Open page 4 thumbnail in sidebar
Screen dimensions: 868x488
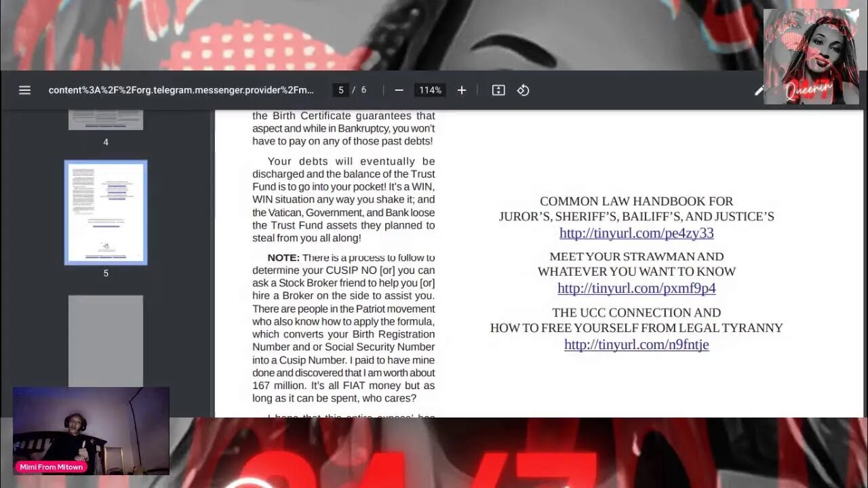(x=106, y=120)
